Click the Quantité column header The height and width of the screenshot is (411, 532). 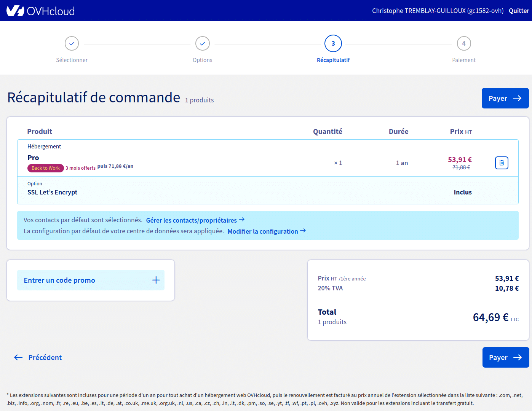tap(328, 132)
